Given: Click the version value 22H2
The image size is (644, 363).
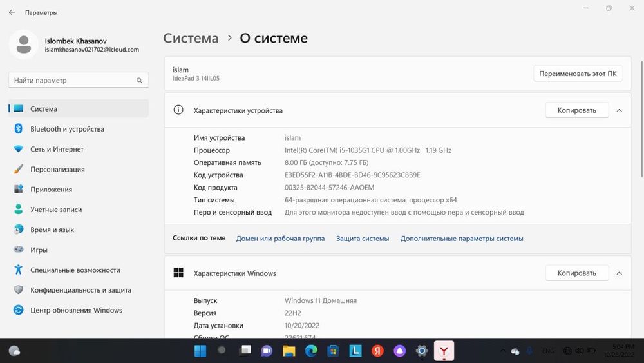Looking at the screenshot, I should (x=293, y=313).
